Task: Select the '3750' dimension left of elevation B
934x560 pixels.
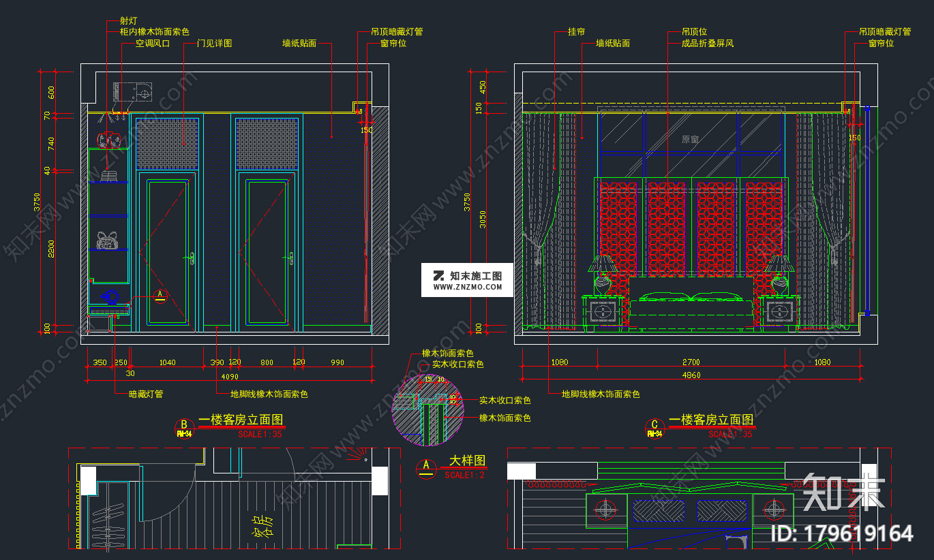Action: pyautogui.click(x=37, y=202)
